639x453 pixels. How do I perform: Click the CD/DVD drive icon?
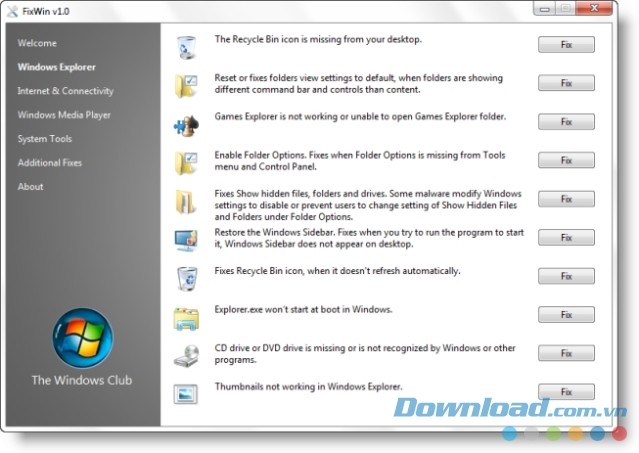[x=187, y=356]
